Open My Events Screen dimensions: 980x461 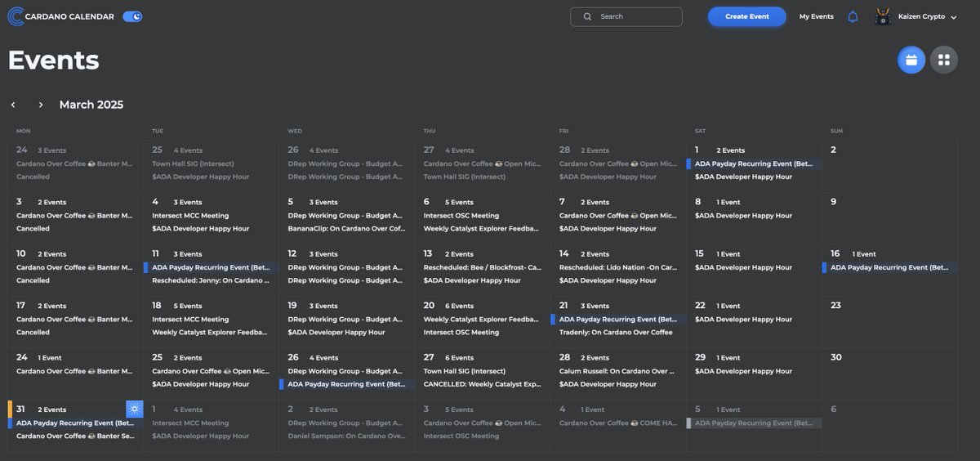coord(817,16)
